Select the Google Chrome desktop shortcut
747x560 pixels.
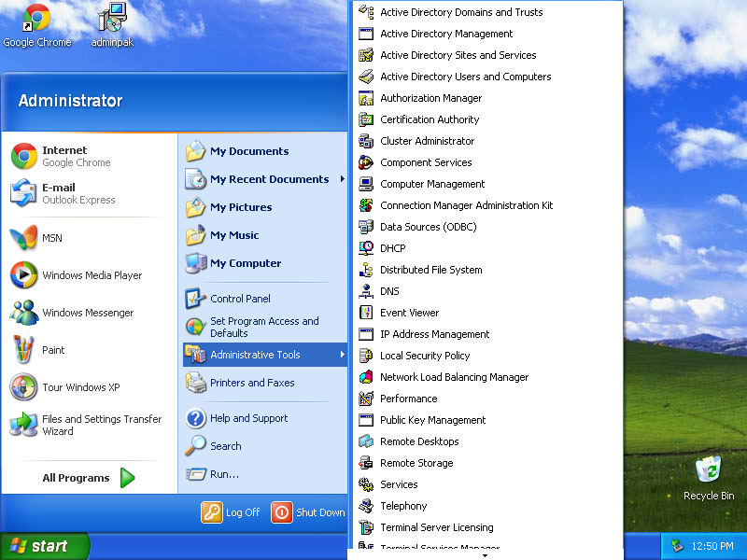(x=37, y=25)
